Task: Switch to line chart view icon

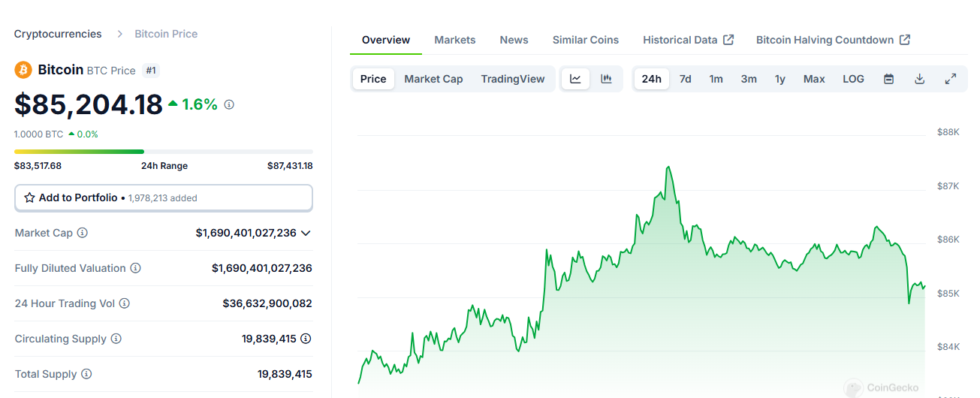Action: (x=575, y=79)
